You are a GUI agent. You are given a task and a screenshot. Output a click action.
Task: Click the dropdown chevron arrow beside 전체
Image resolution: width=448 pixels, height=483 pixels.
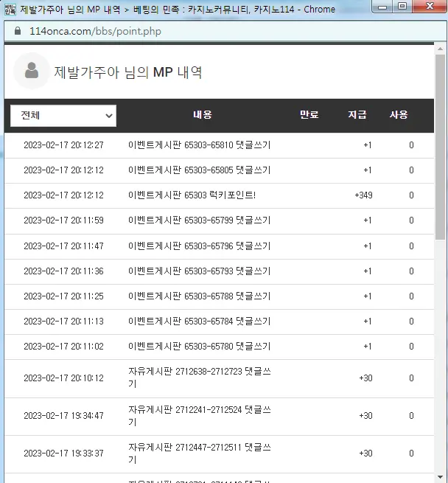(109, 116)
